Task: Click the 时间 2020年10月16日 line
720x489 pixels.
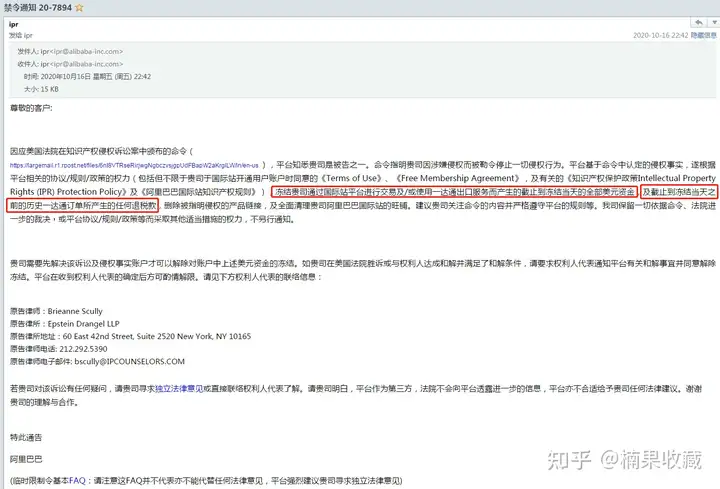Action: pyautogui.click(x=87, y=76)
